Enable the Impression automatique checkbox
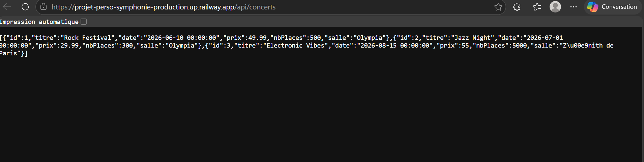 coord(84,22)
